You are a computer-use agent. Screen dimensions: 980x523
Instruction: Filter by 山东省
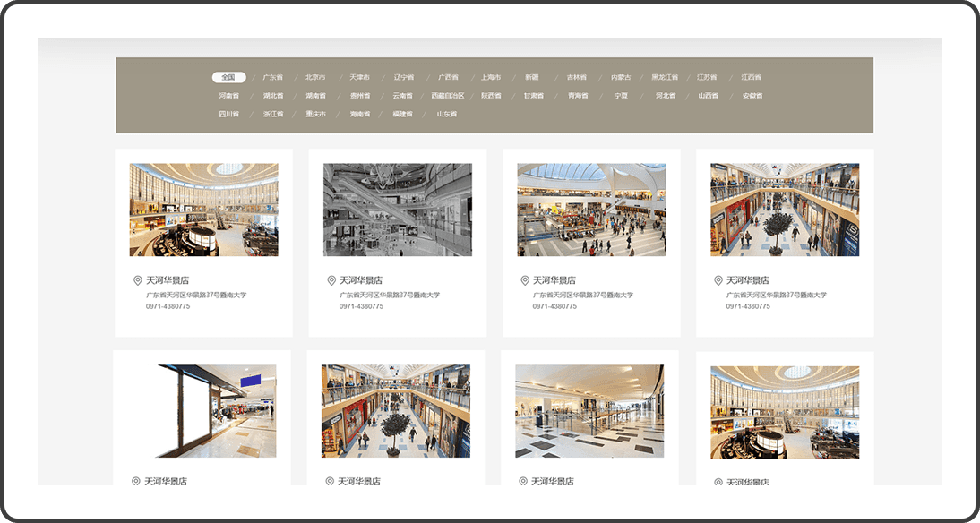pos(447,115)
